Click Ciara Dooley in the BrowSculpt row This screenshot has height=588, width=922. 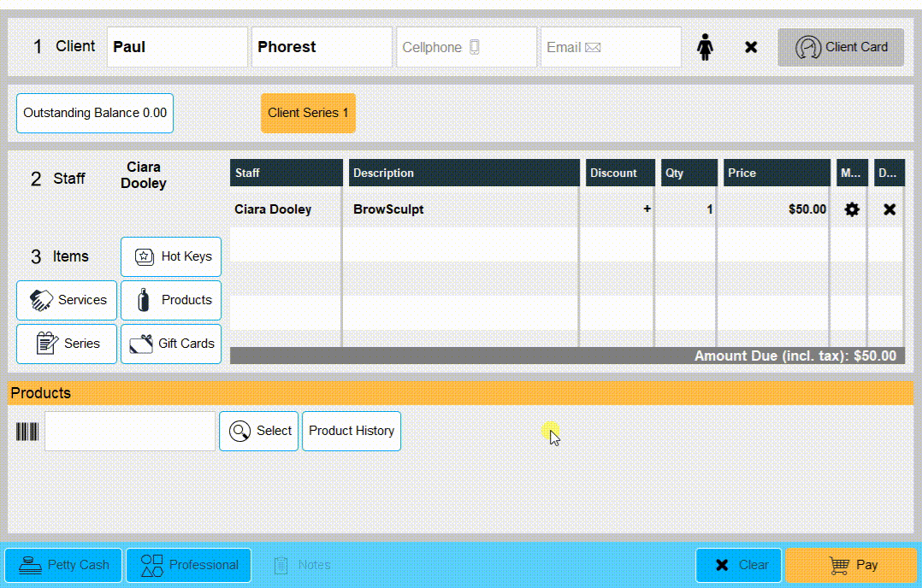(273, 209)
